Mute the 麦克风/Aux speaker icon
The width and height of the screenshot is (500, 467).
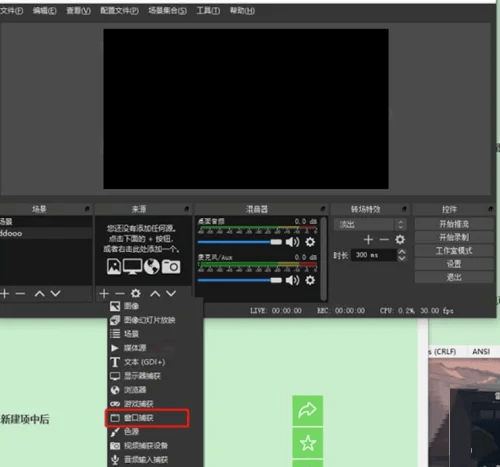(292, 280)
